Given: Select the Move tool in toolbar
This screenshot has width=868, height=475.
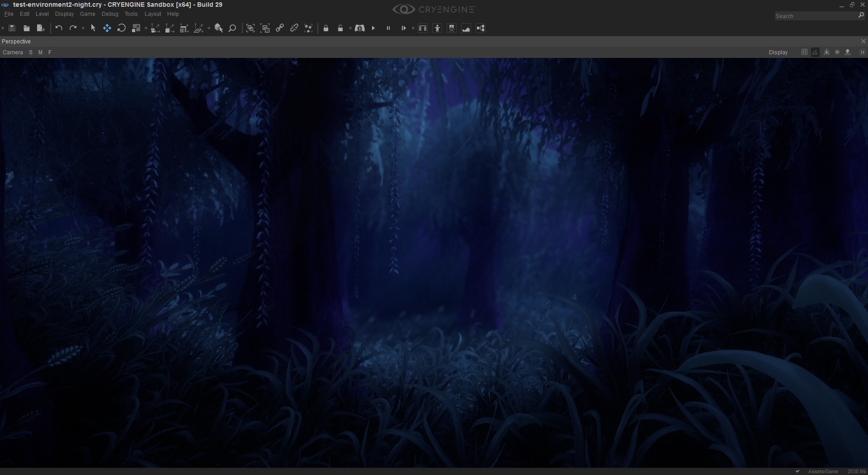Looking at the screenshot, I should [x=107, y=28].
